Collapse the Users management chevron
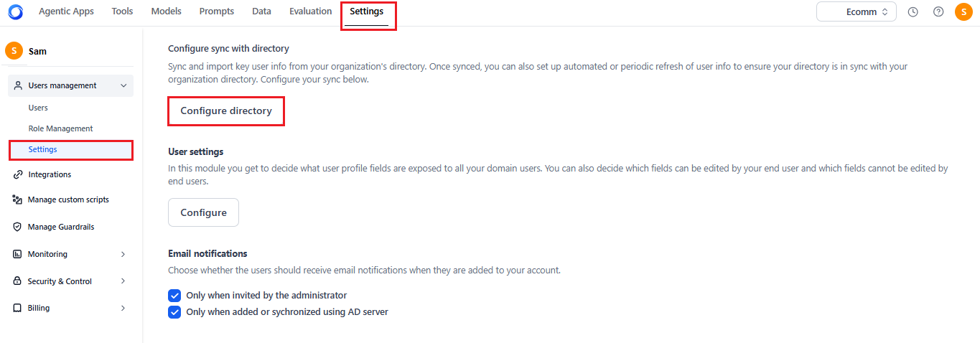The image size is (980, 343). tap(123, 85)
